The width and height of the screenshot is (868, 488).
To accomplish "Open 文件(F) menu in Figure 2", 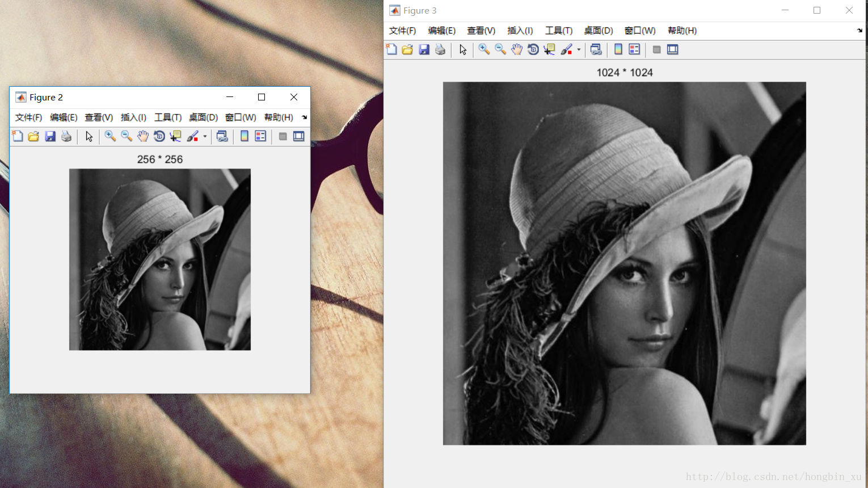I will click(x=28, y=117).
